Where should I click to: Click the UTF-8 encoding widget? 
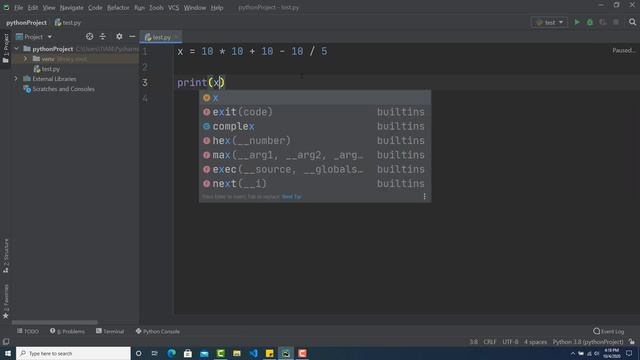coord(510,342)
